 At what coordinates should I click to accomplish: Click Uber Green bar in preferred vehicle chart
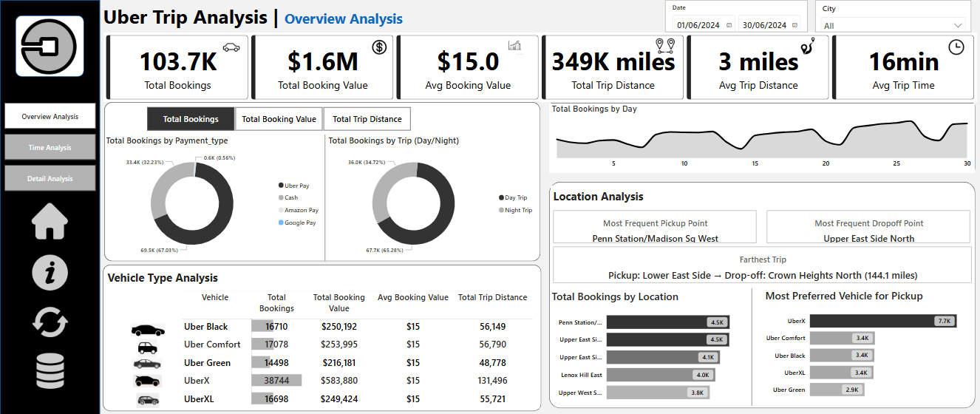837,390
